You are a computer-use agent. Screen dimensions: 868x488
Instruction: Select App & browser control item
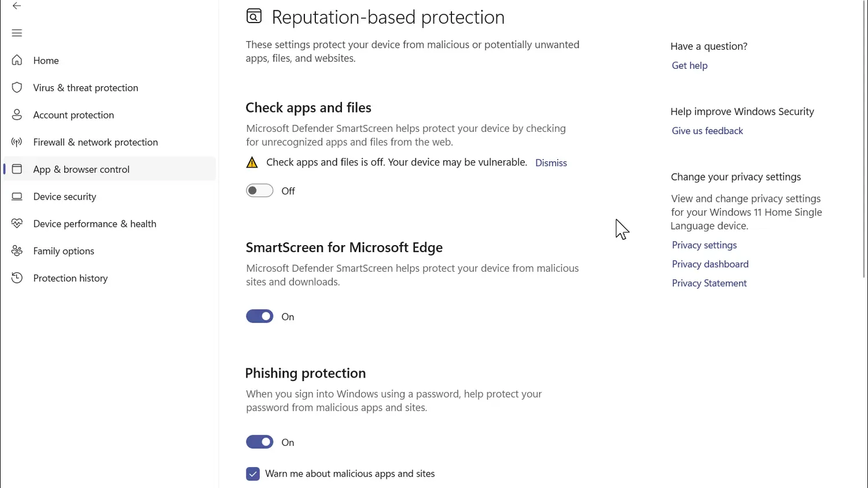click(x=109, y=169)
